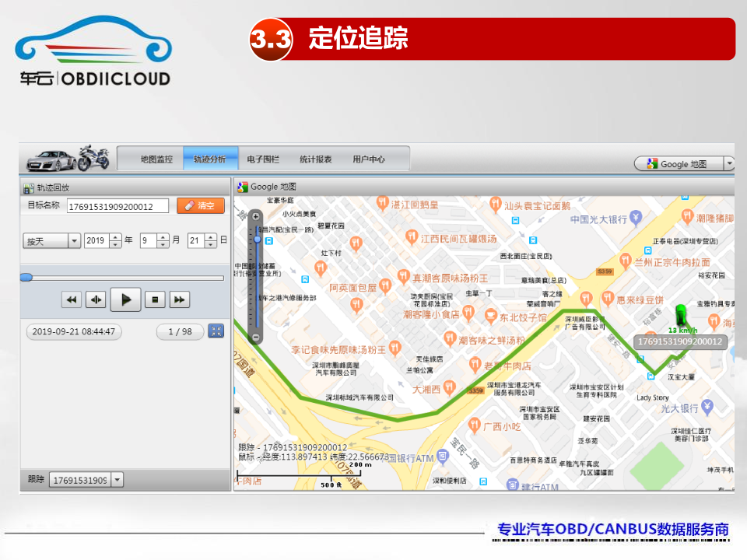Image resolution: width=747 pixels, height=560 pixels.
Task: Click the green vehicle marker on map
Action: (x=682, y=315)
